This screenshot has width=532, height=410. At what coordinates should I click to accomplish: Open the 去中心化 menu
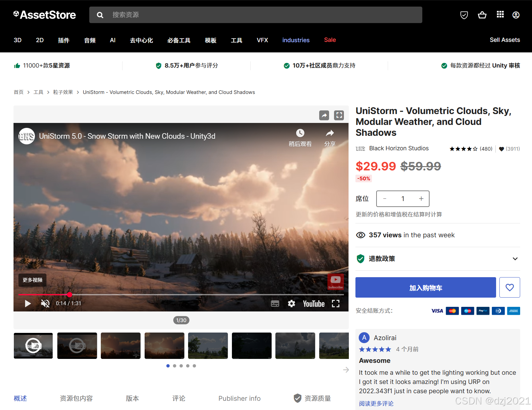141,40
